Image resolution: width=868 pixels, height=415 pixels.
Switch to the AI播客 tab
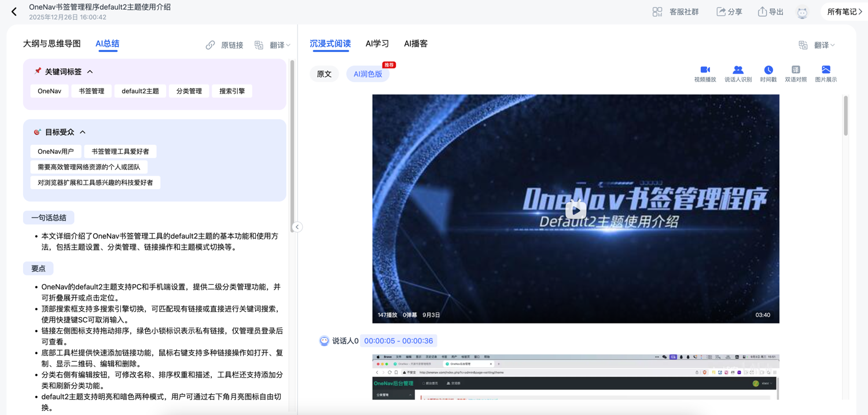pos(415,44)
